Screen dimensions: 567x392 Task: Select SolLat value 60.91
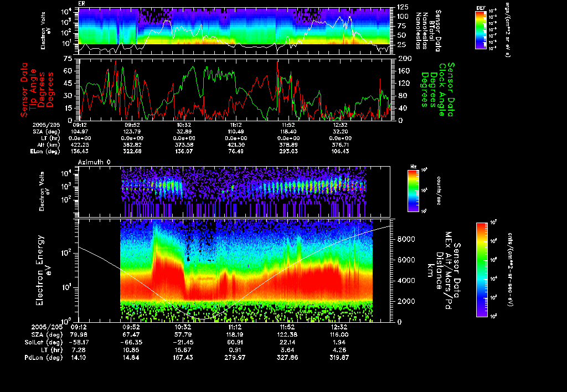click(235, 343)
